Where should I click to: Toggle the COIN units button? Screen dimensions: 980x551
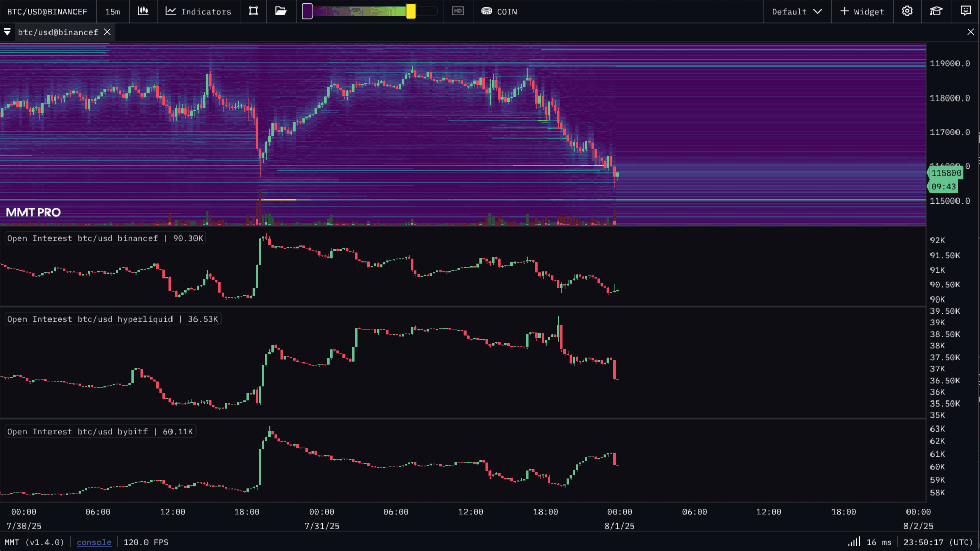pyautogui.click(x=499, y=11)
